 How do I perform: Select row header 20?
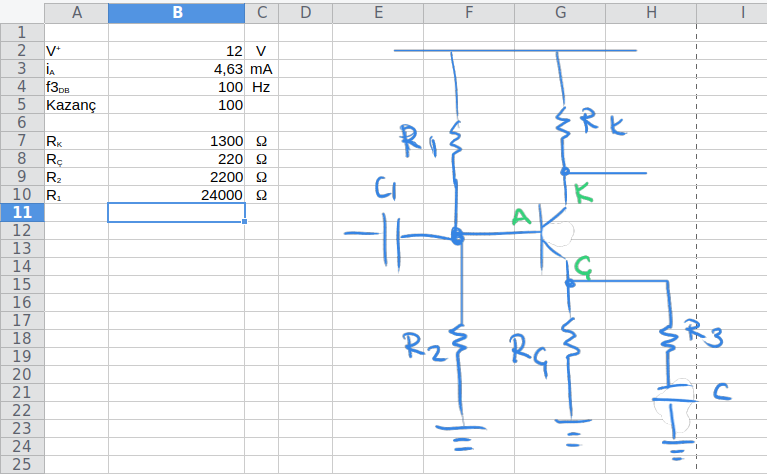22,375
